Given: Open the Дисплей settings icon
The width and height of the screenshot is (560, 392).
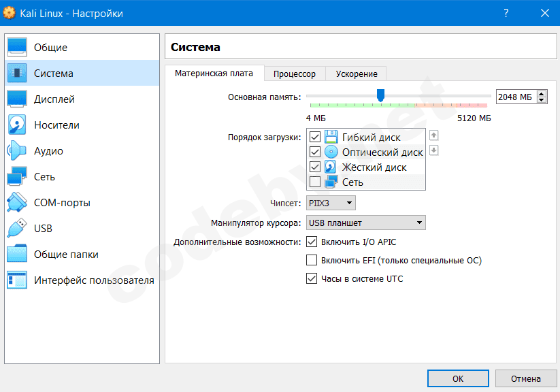Looking at the screenshot, I should pos(16,99).
